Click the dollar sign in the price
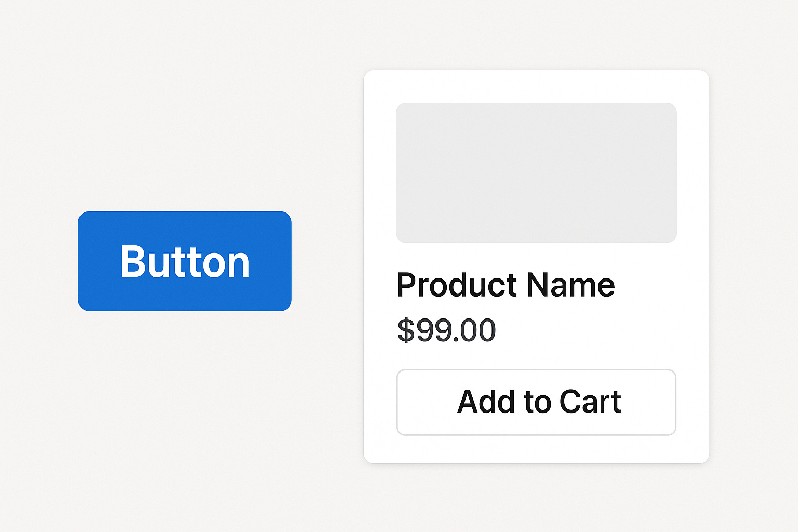Image resolution: width=798 pixels, height=532 pixels. click(x=406, y=330)
